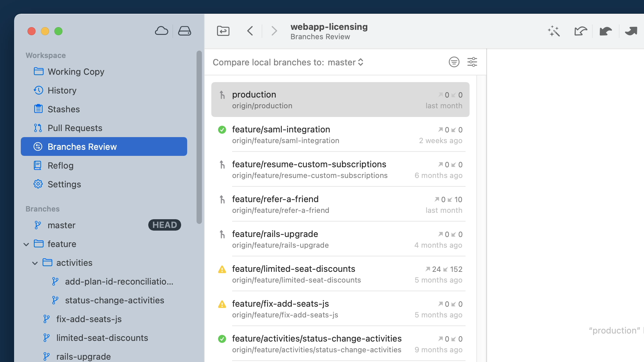Click the cloud services icon

161,31
